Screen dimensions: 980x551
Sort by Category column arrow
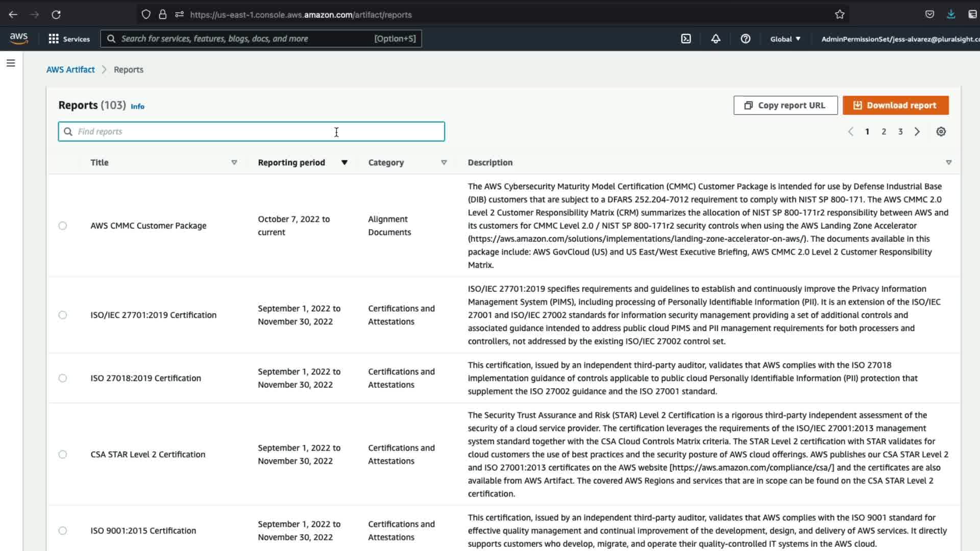[x=444, y=163]
